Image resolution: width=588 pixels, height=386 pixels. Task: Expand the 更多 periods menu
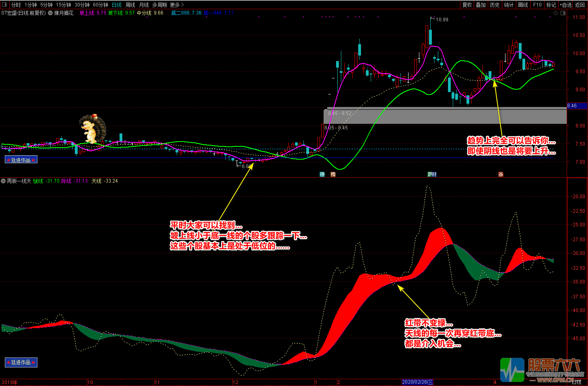click(x=177, y=5)
